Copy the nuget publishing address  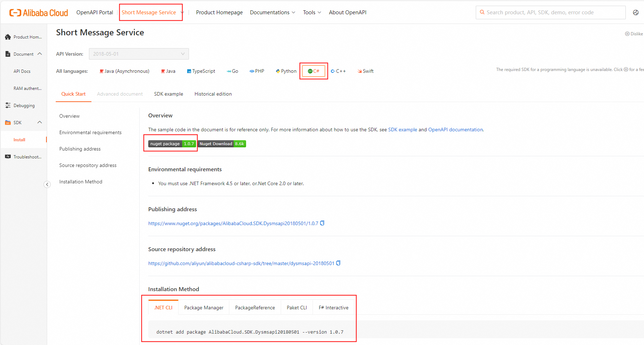pyautogui.click(x=322, y=223)
